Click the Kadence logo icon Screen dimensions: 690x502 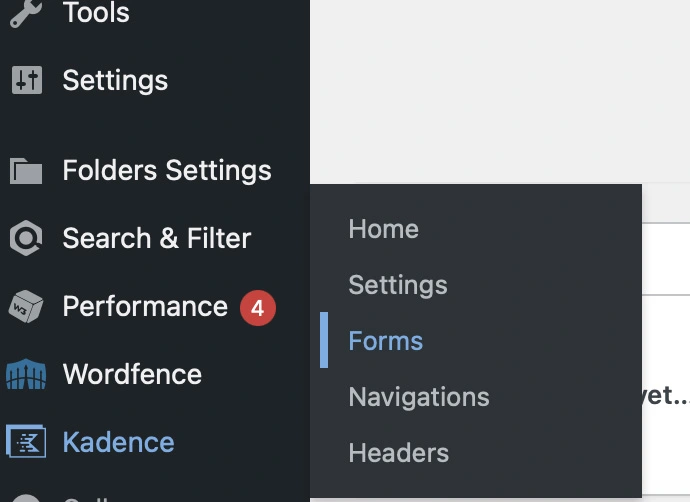26,441
